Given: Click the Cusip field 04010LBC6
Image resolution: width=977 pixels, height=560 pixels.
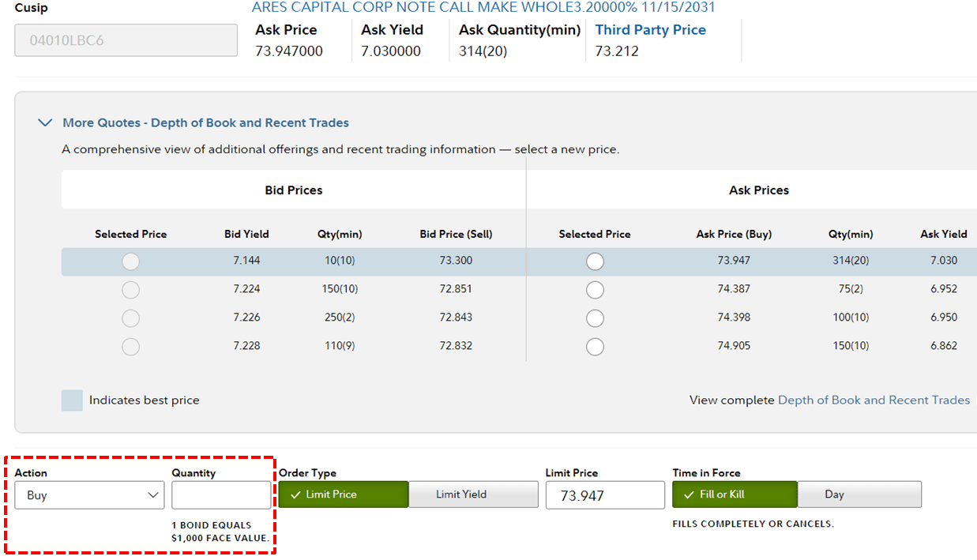Looking at the screenshot, I should click(x=126, y=40).
